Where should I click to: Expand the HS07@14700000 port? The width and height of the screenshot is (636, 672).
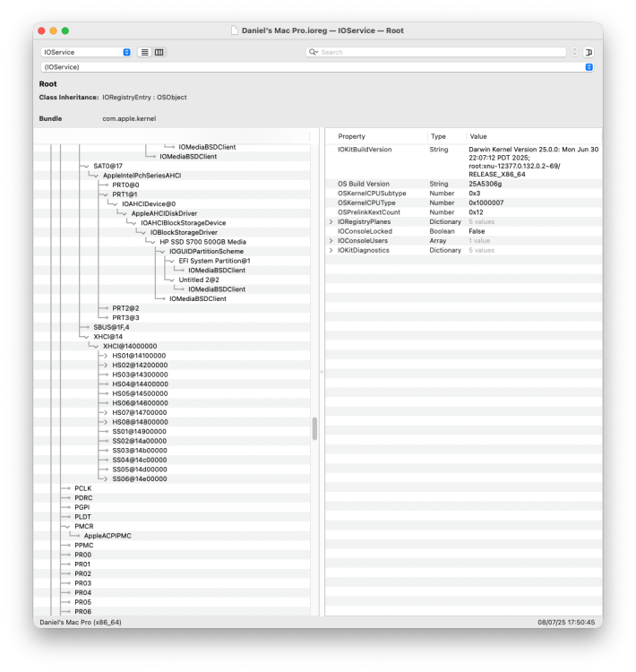click(106, 413)
